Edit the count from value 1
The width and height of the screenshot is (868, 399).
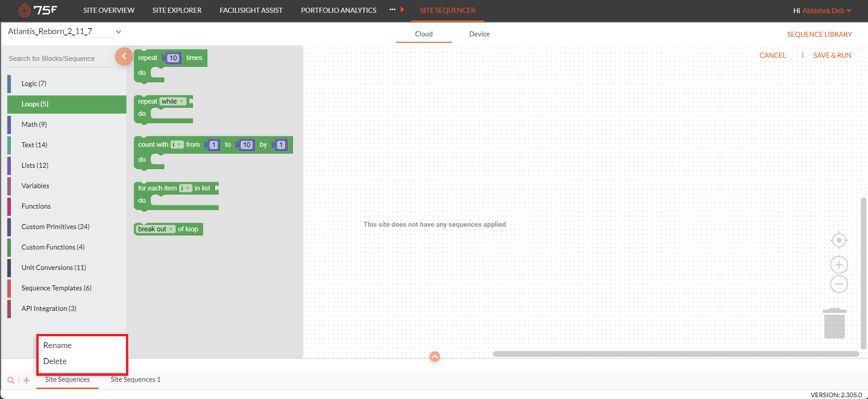(214, 145)
